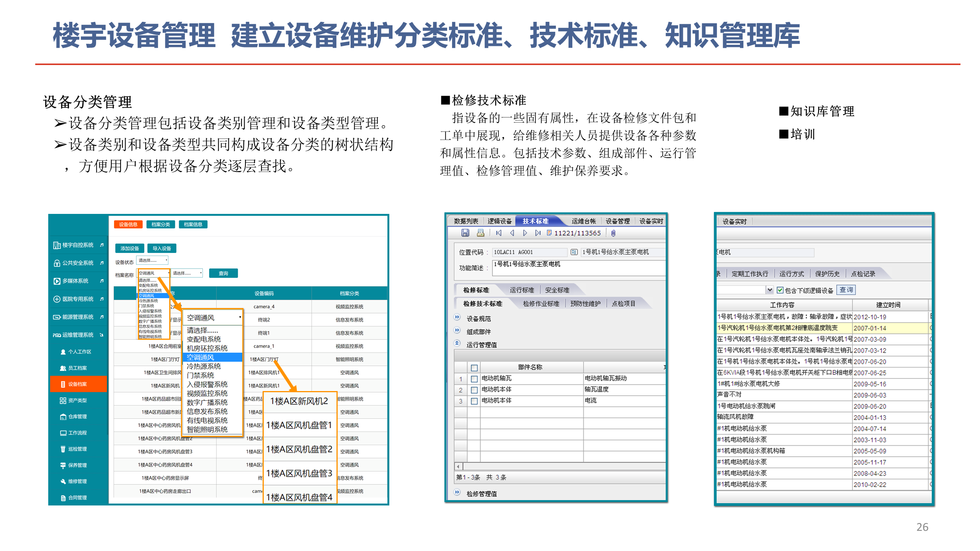Click the save (floppy disk) toolbar icon
The width and height of the screenshot is (980, 551).
click(465, 233)
